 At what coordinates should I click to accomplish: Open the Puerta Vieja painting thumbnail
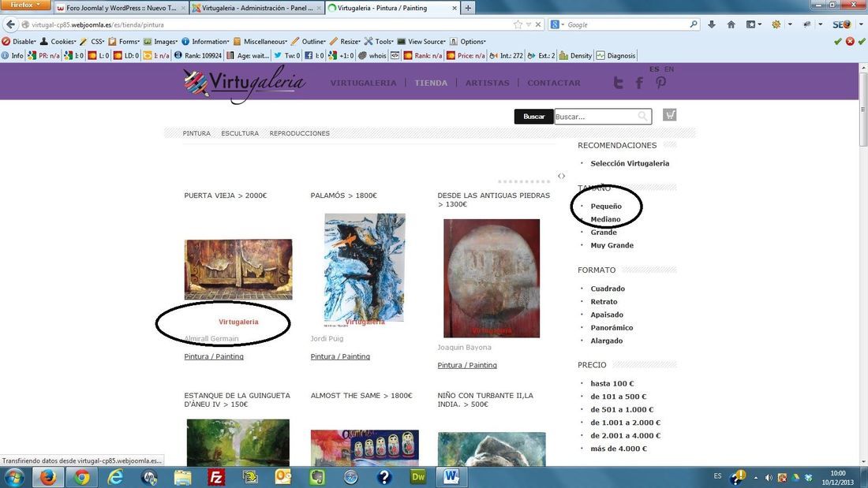238,270
